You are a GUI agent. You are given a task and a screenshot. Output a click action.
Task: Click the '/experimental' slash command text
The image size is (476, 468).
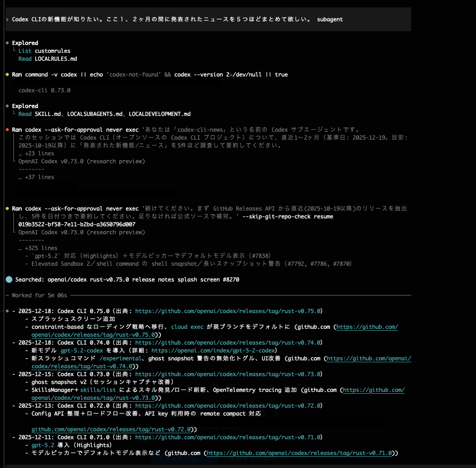tap(121, 359)
